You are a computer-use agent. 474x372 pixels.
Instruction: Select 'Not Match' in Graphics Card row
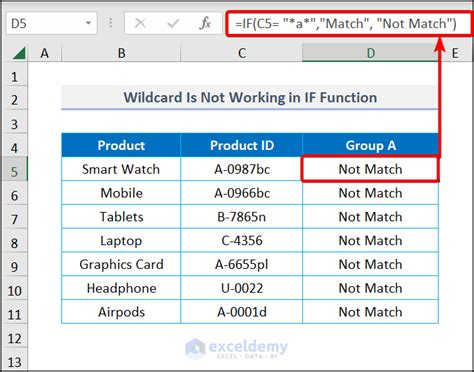(x=370, y=264)
